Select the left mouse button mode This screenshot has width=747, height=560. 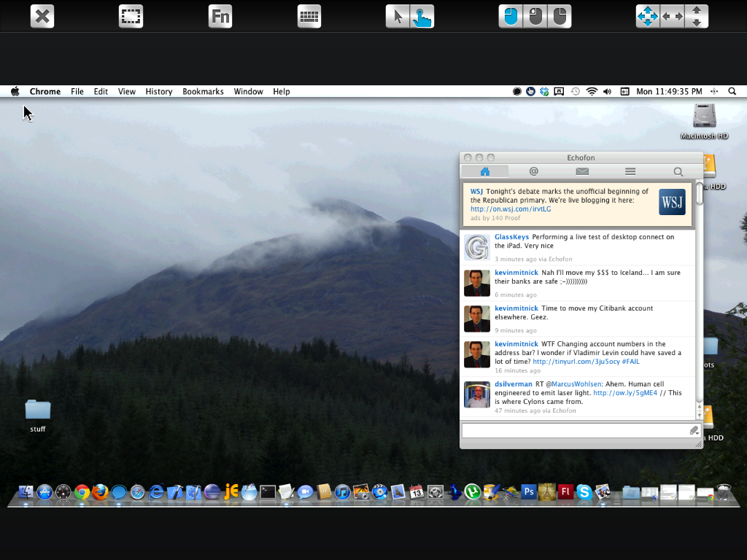pyautogui.click(x=511, y=16)
